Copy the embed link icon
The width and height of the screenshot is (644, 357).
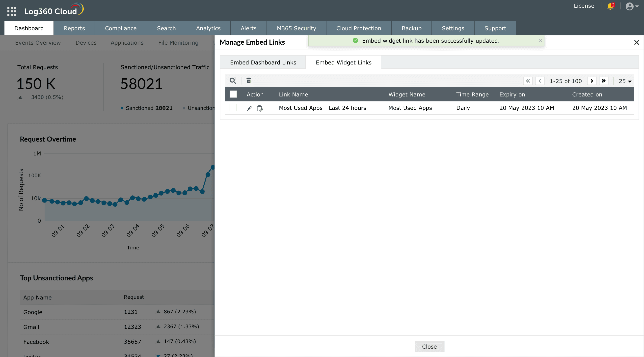click(x=260, y=108)
